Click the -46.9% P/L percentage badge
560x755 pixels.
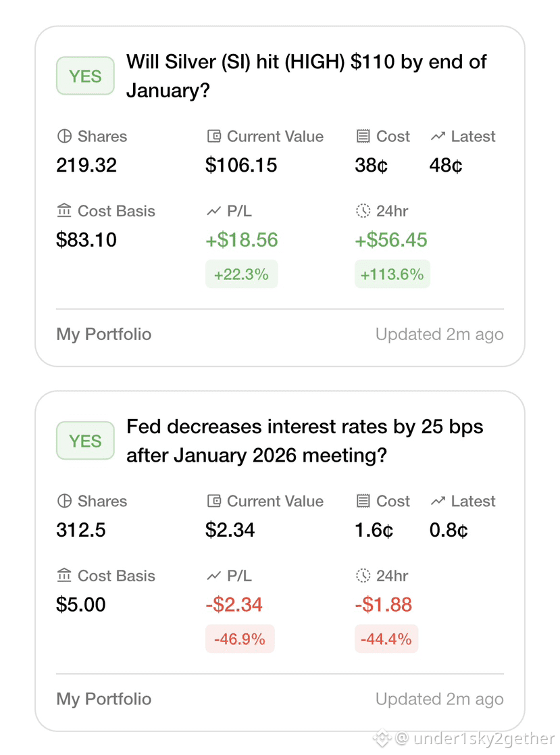(x=240, y=639)
